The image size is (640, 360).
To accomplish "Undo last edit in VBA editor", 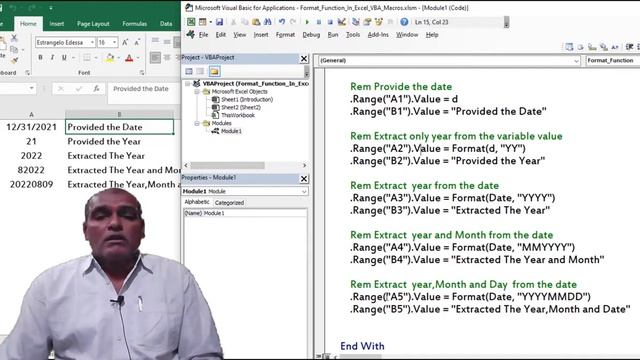I will tap(282, 22).
